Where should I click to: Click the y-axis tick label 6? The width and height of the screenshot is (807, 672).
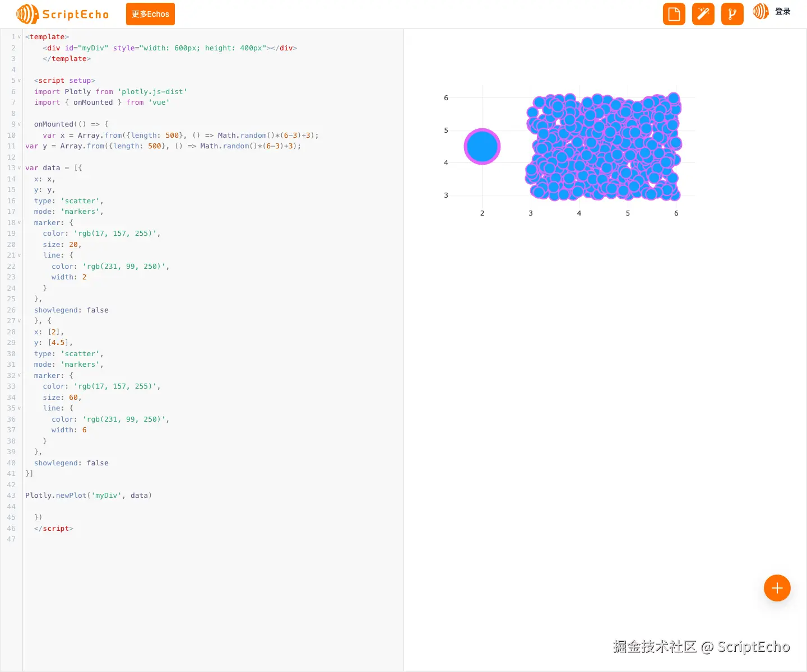pos(446,98)
